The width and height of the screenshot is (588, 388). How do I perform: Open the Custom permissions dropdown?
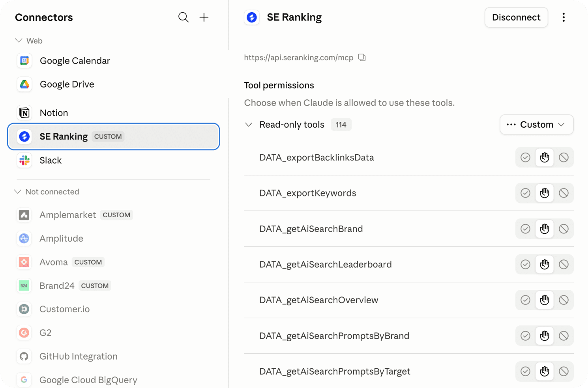coord(536,125)
